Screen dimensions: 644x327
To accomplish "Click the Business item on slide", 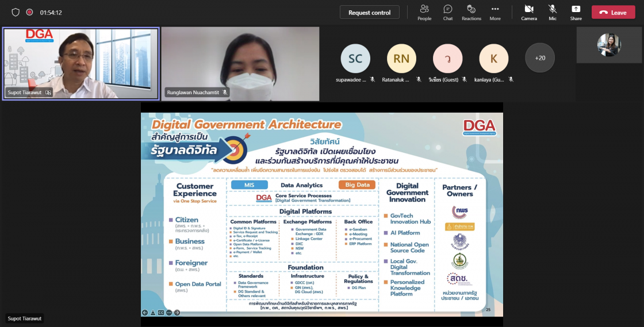I will pos(190,241).
